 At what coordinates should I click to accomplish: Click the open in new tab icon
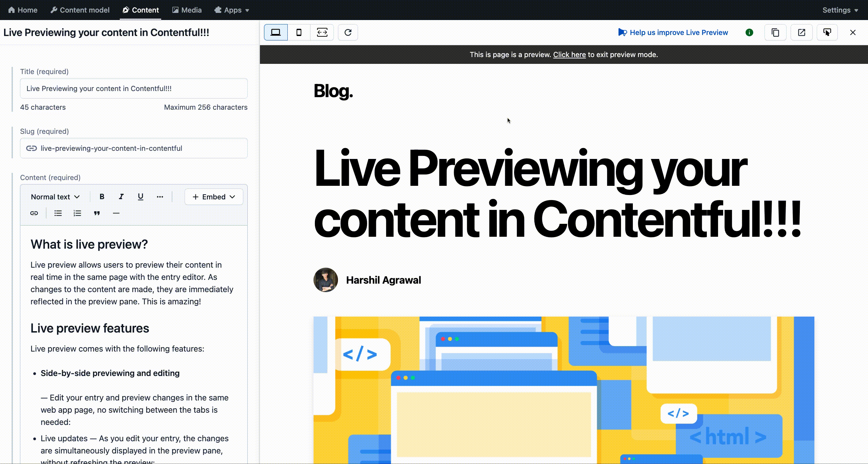click(801, 32)
